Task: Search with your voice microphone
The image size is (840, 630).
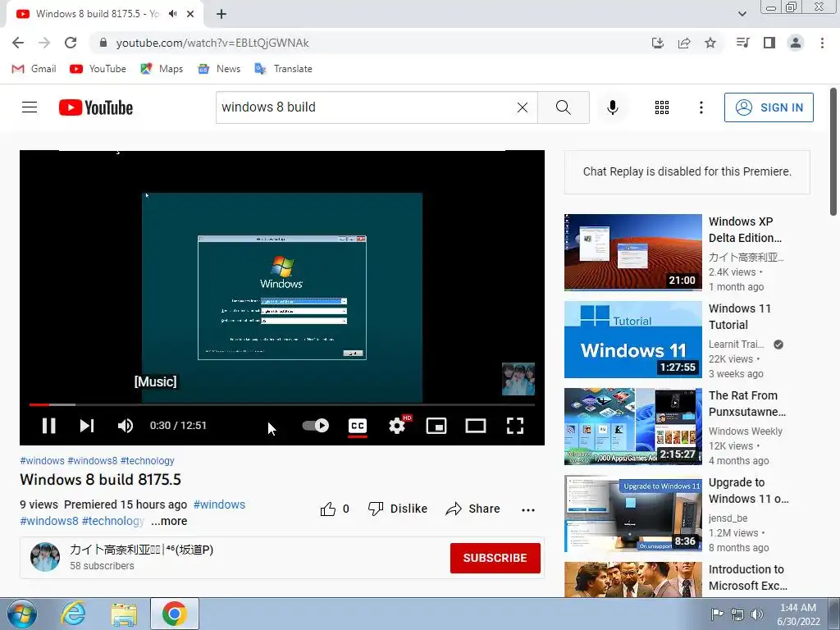Action: tap(612, 107)
